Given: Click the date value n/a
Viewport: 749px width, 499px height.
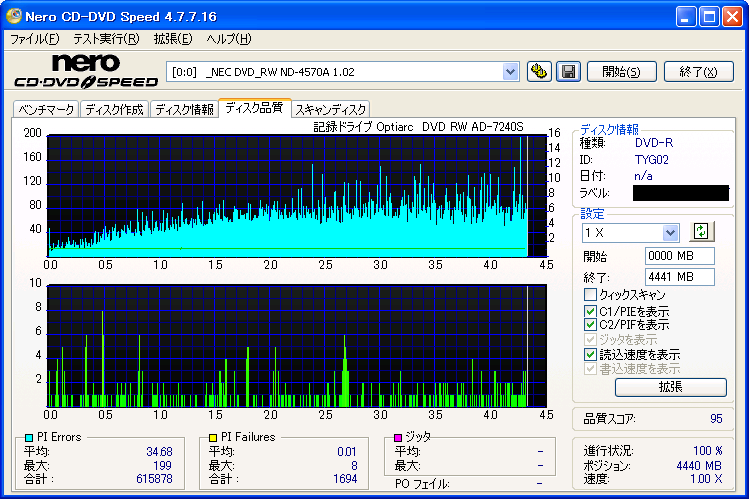Looking at the screenshot, I should pyautogui.click(x=643, y=176).
